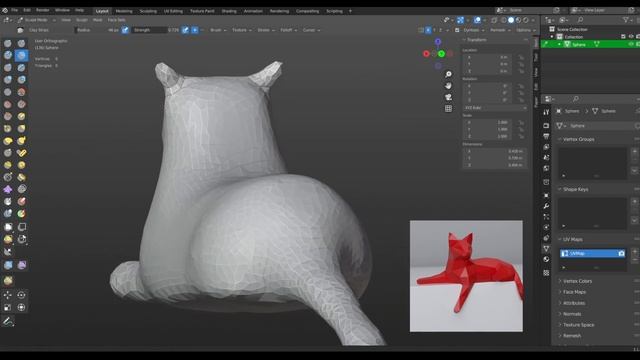Open the Sculpt Mode dropdown
Viewport: 640px width, 360px height.
coord(37,20)
